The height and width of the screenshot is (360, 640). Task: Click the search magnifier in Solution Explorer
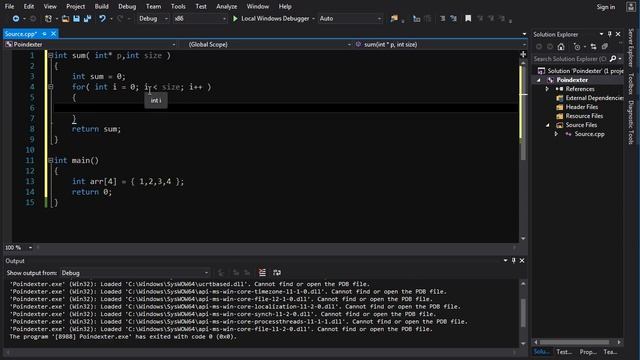[613, 59]
